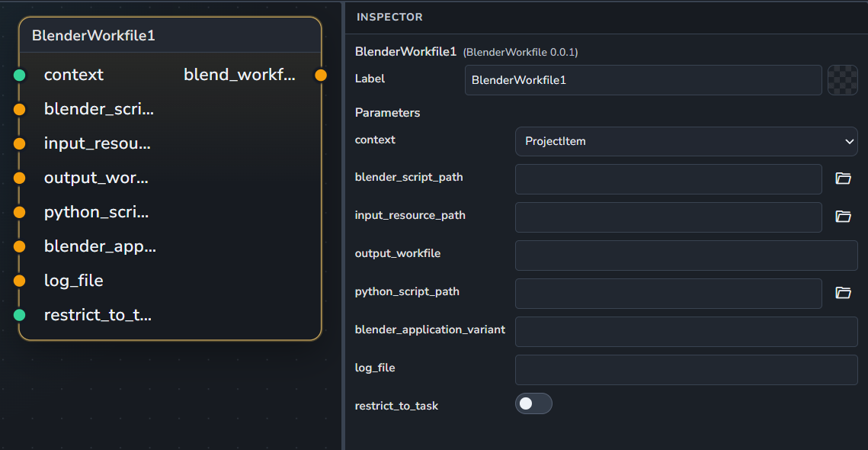868x450 pixels.
Task: Click the restrict_to_t... port dot
Action: pyautogui.click(x=19, y=315)
